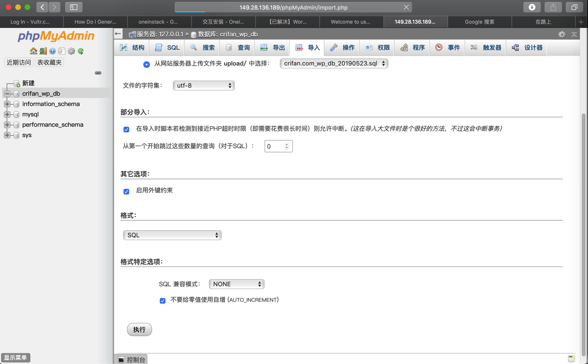Click the phpMyAdmin home icon
Screen dimensions: 588x364
click(x=33, y=51)
